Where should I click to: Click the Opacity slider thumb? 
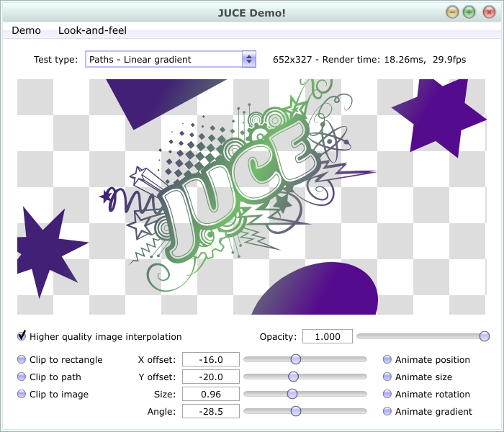(x=485, y=336)
